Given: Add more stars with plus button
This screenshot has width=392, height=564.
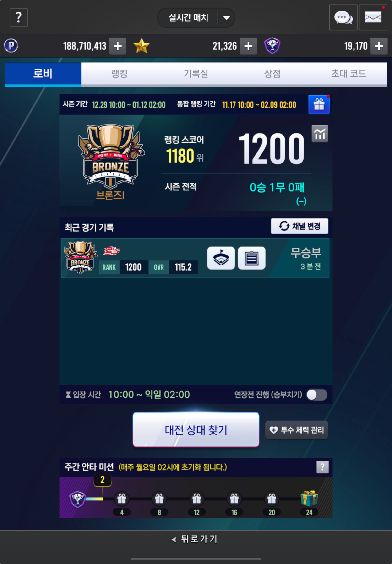Looking at the screenshot, I should point(248,46).
